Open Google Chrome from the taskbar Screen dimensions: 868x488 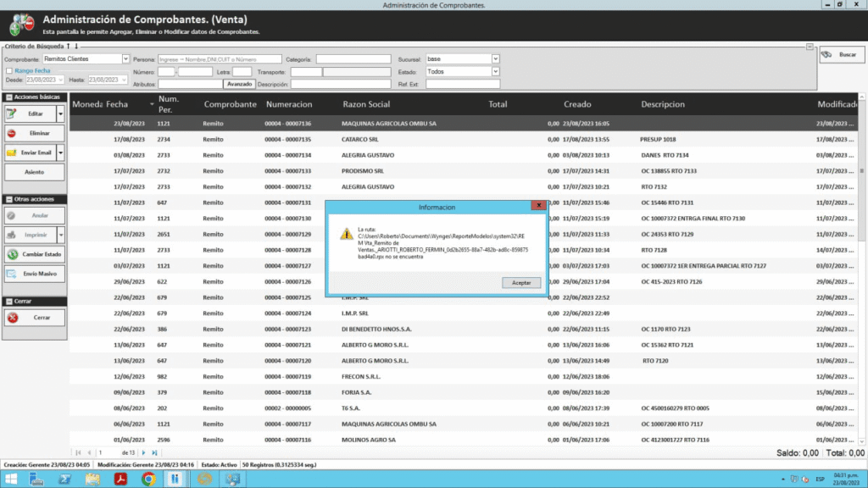click(147, 479)
